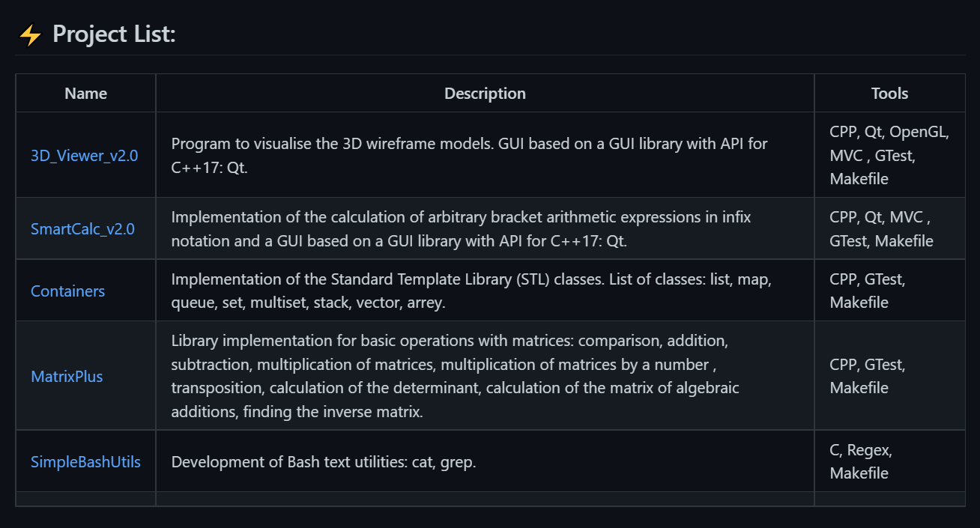The height and width of the screenshot is (528, 980).
Task: Click the Description column header
Action: tap(485, 94)
